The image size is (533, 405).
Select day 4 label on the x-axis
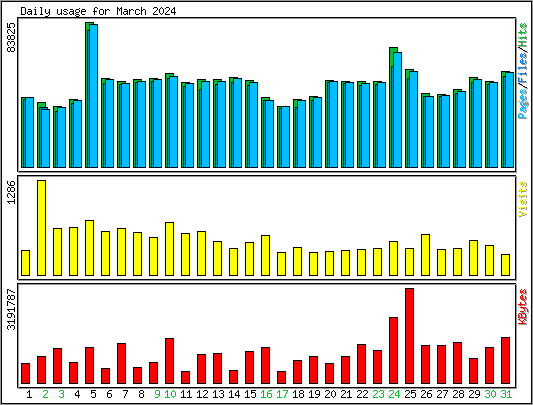coord(77,394)
